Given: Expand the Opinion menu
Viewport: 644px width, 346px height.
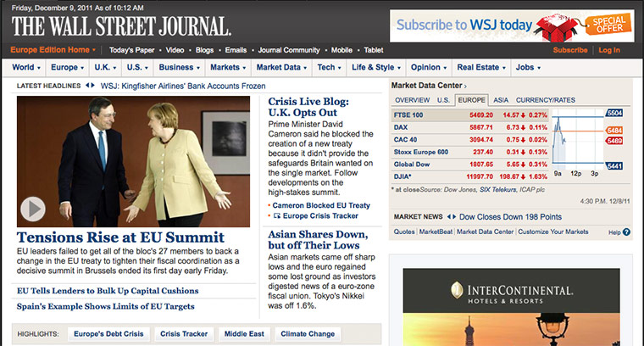Looking at the screenshot, I should pos(429,67).
